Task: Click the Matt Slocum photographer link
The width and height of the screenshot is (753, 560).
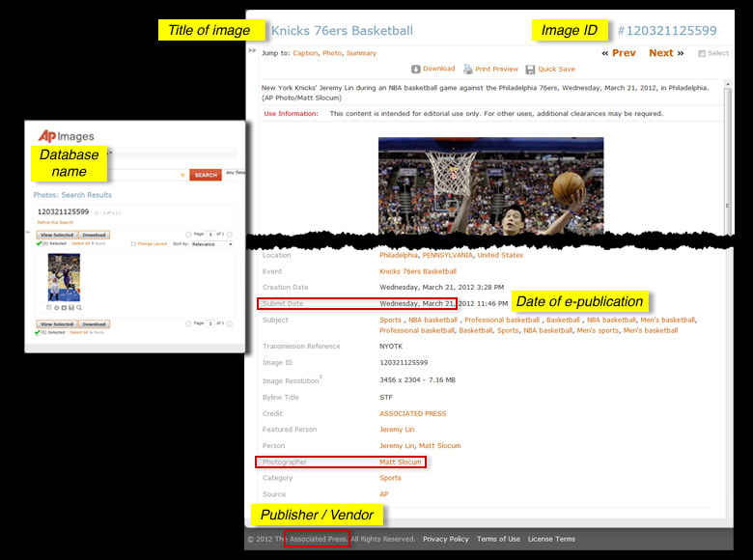Action: 400,462
